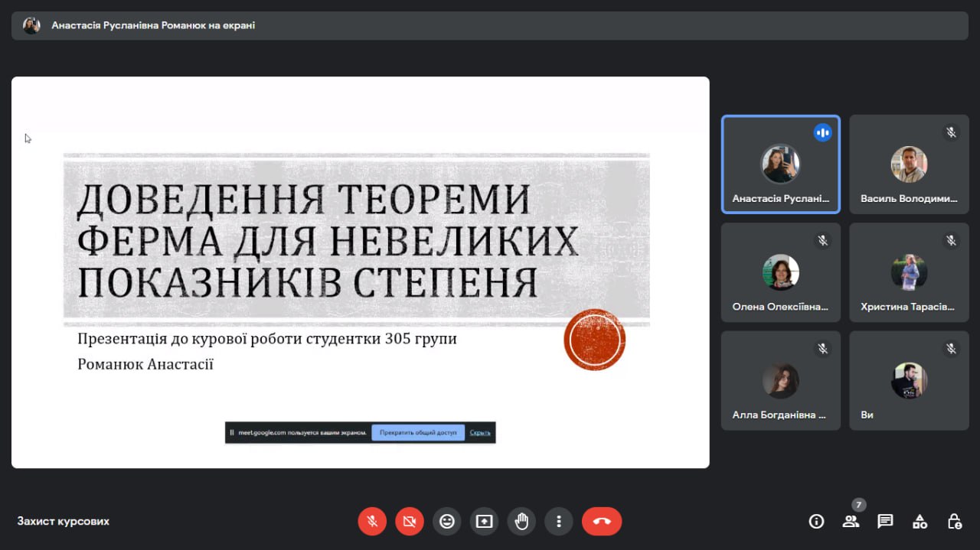Open the emoji reactions panel
Image resolution: width=980 pixels, height=550 pixels.
click(447, 521)
